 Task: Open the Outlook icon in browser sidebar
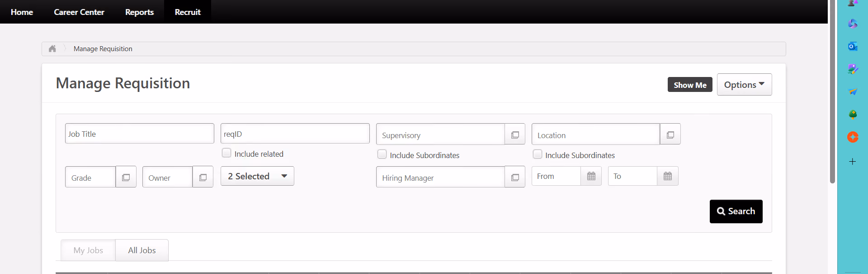(x=853, y=46)
